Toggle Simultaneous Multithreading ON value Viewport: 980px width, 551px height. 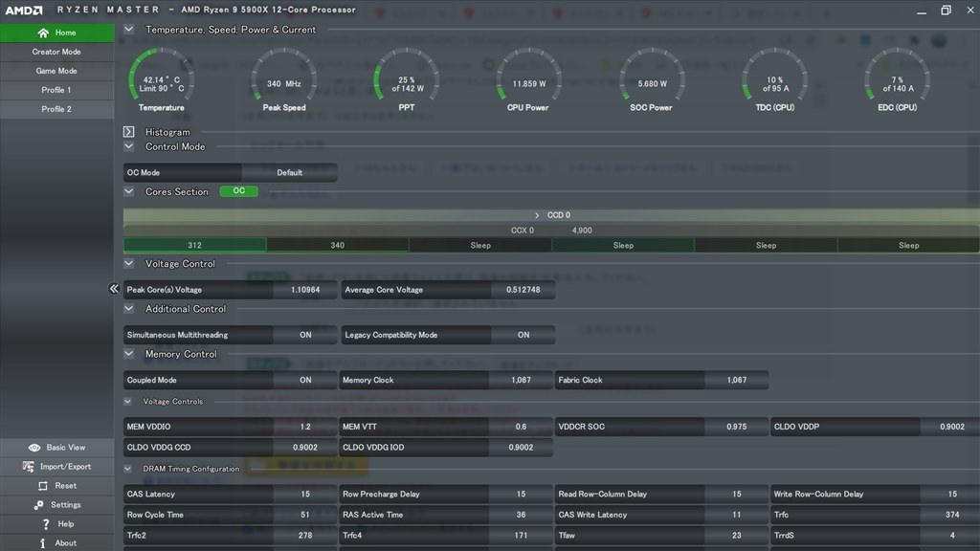pyautogui.click(x=305, y=335)
